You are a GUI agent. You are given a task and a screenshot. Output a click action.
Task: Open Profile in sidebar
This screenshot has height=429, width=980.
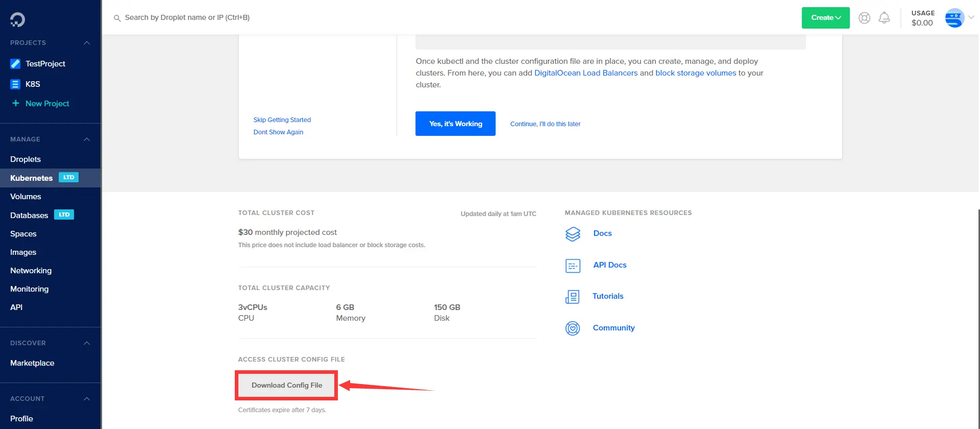21,419
